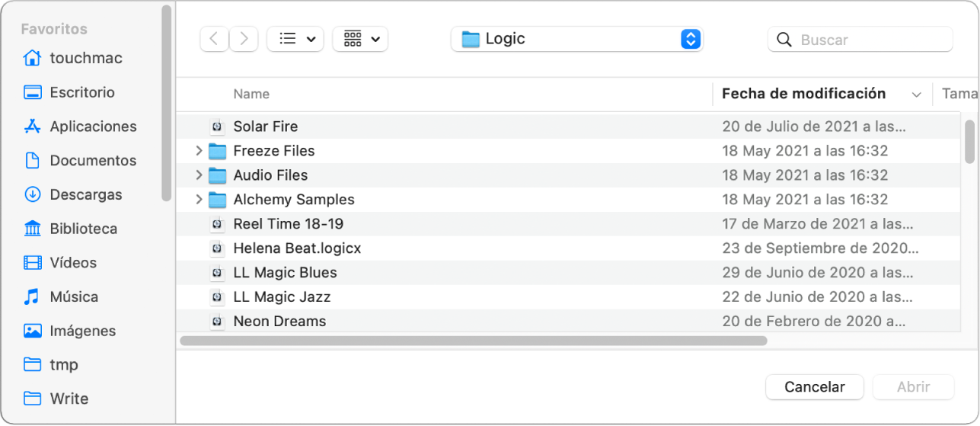Open touchmac home folder in sidebar

coord(85,58)
